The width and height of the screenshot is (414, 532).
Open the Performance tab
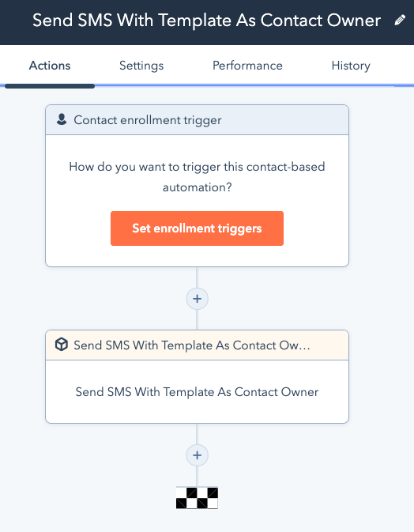pyautogui.click(x=247, y=66)
